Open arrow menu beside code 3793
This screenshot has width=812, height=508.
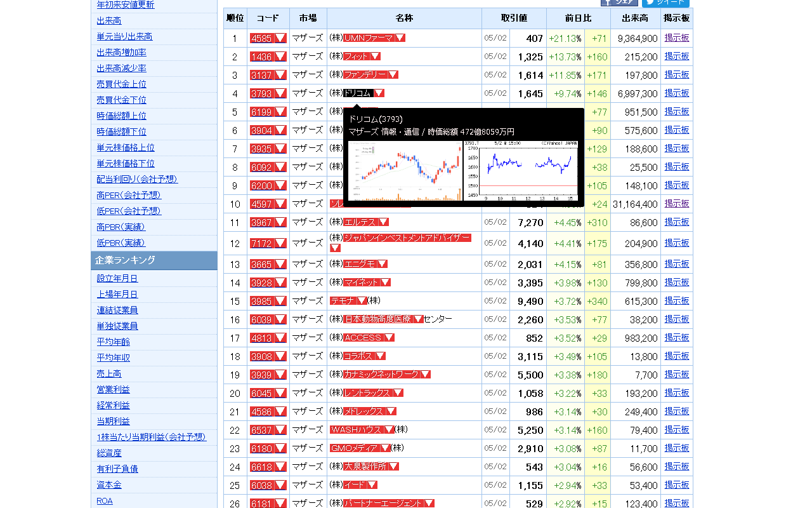pos(280,93)
